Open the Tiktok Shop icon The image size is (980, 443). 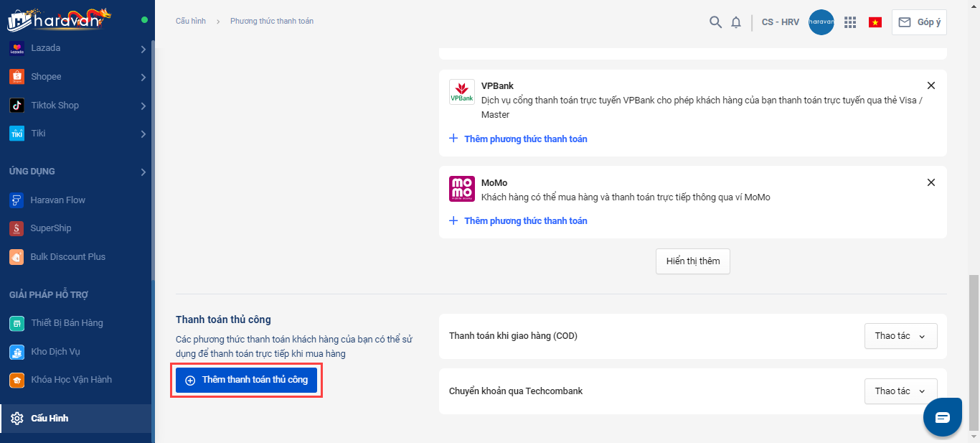(x=17, y=106)
